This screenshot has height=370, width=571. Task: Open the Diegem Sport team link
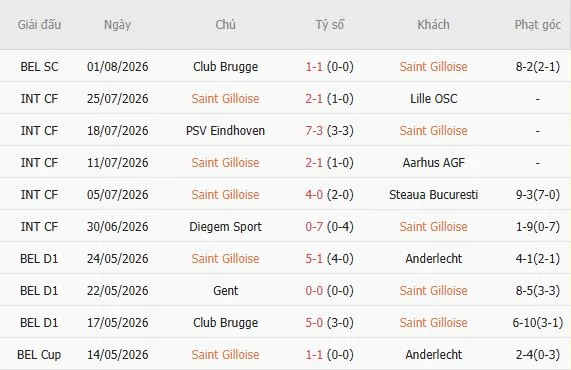(x=225, y=227)
